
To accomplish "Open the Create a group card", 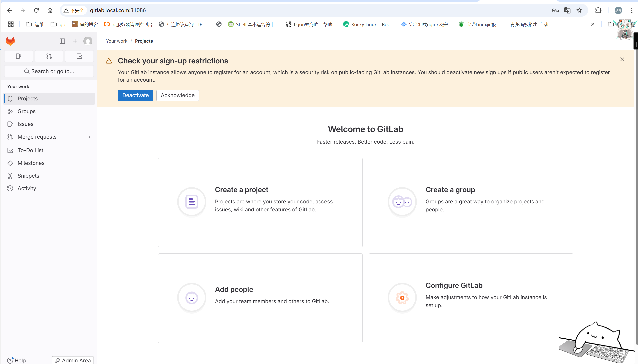I will [x=471, y=202].
